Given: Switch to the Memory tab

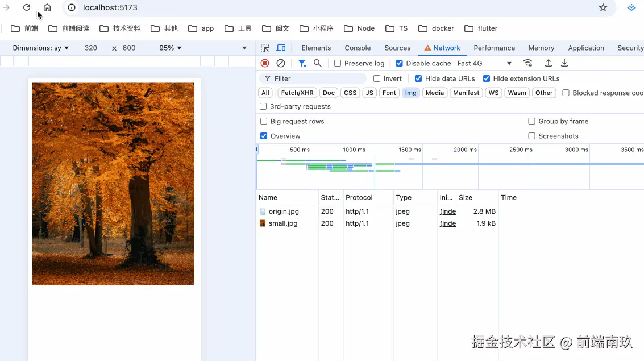Looking at the screenshot, I should click(541, 48).
